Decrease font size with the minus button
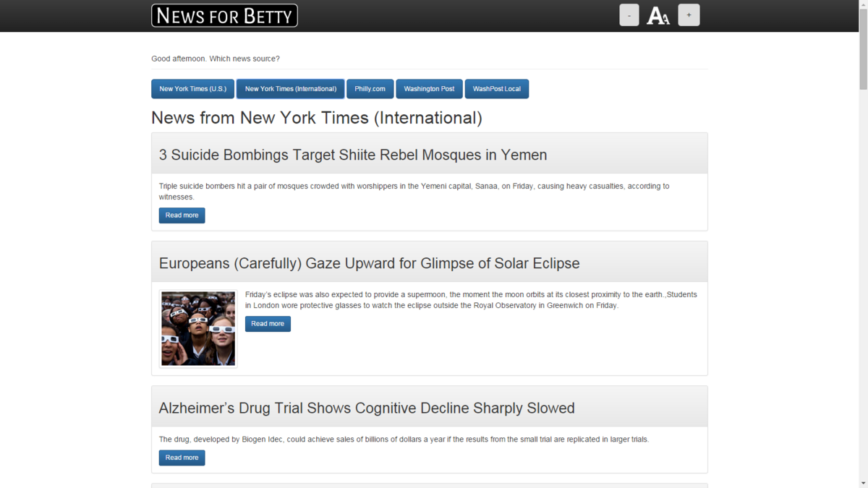This screenshot has height=488, width=868. pyautogui.click(x=629, y=15)
